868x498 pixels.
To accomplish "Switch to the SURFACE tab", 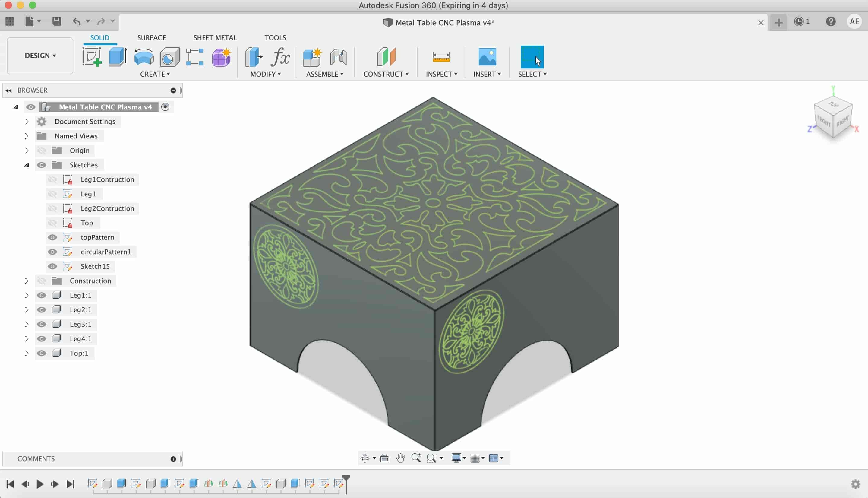I will tap(151, 38).
